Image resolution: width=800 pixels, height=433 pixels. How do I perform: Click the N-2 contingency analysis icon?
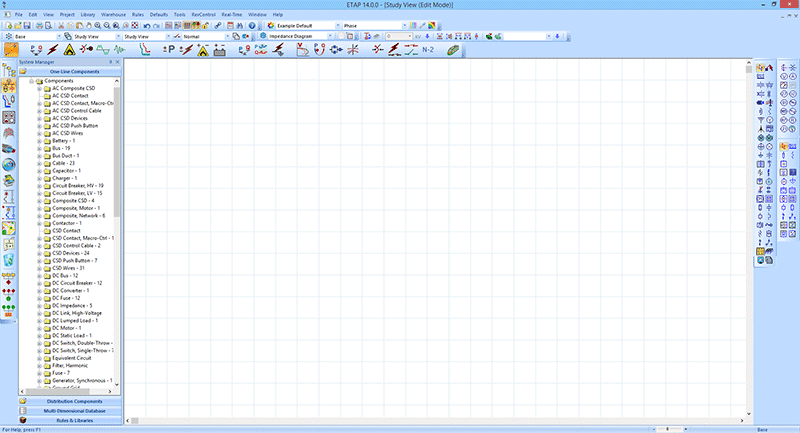[x=427, y=48]
